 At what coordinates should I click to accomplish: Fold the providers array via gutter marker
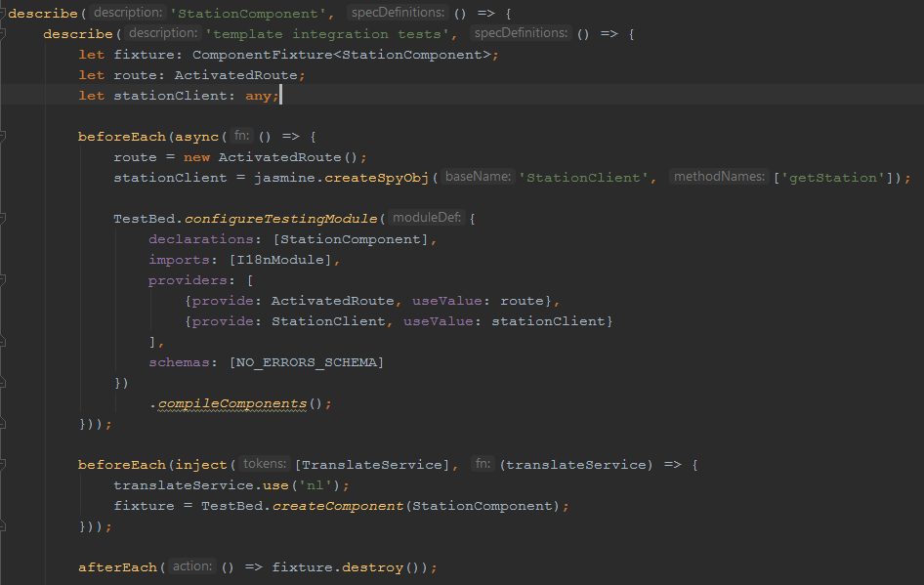(x=3, y=280)
